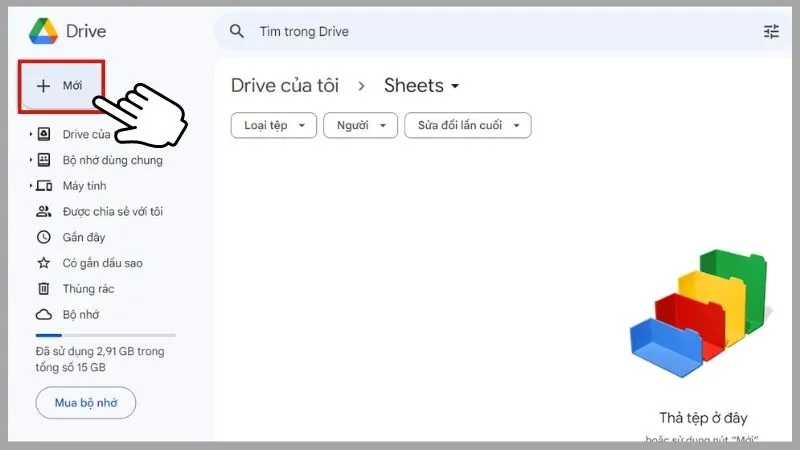Viewport: 800px width, 450px height.
Task: Click the computers devices icon
Action: click(x=44, y=186)
